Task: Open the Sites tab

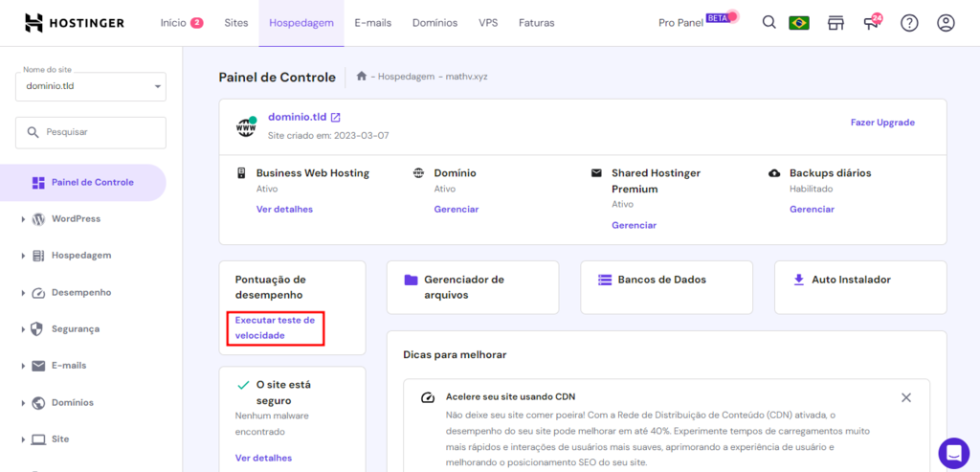Action: 236,23
